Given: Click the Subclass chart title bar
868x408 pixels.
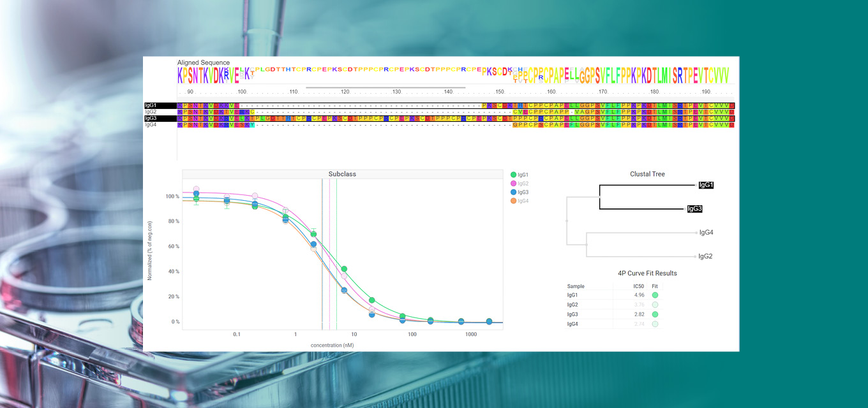Looking at the screenshot, I should (x=342, y=173).
